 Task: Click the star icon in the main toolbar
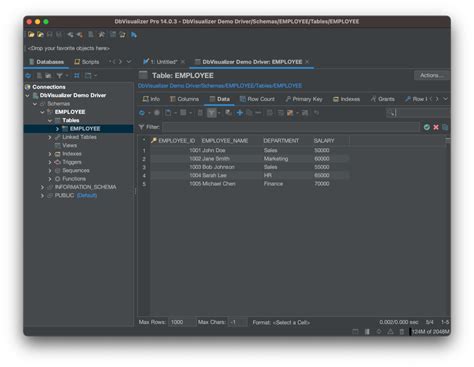(x=101, y=35)
